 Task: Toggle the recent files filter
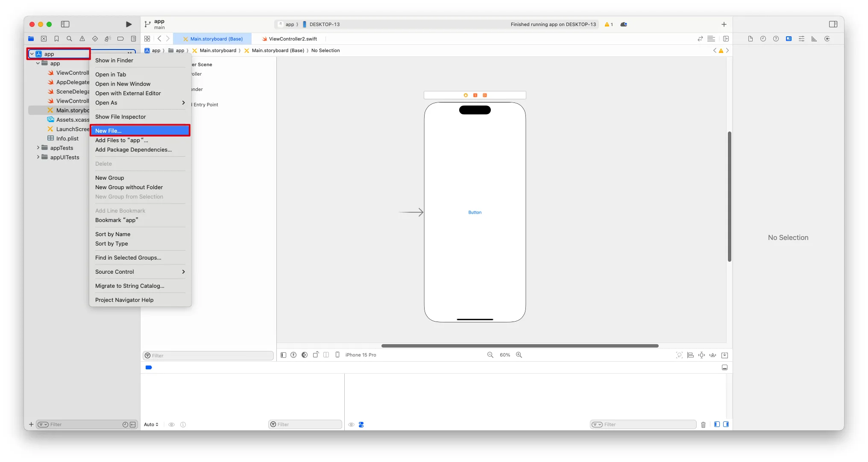point(125,424)
